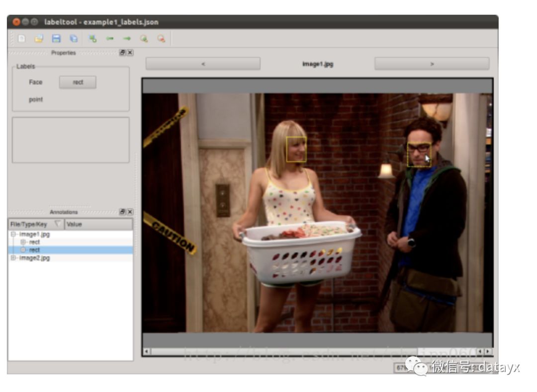Select the man's face rectangle annotation
Viewport: 537px width, 392px height.
point(419,155)
